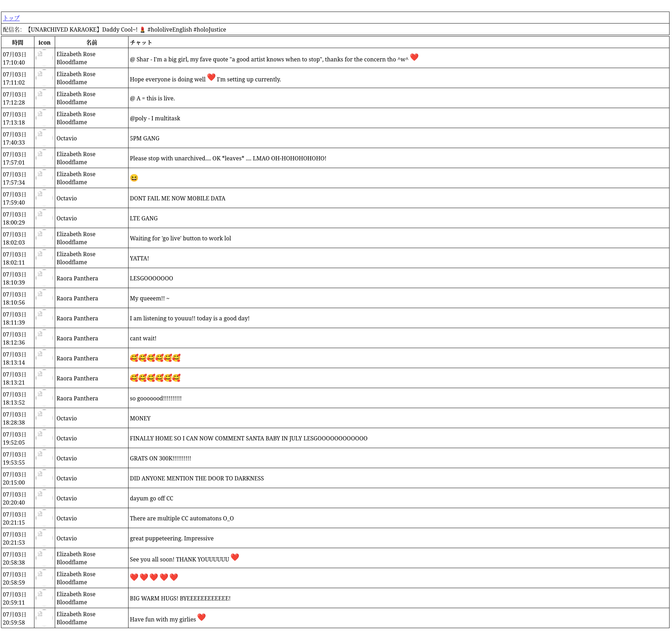This screenshot has height=639, width=672.
Task: Click the avatar icon in the 20:20:40 row
Action: [x=44, y=498]
